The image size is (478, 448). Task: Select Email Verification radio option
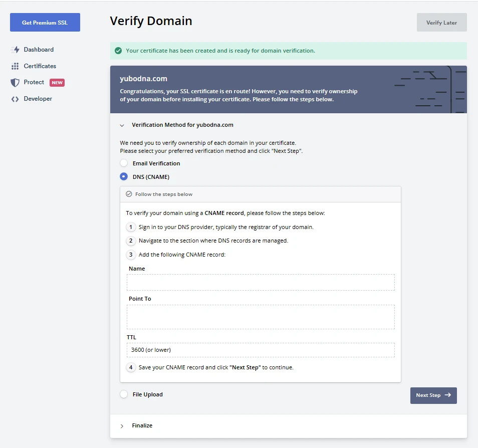[124, 163]
